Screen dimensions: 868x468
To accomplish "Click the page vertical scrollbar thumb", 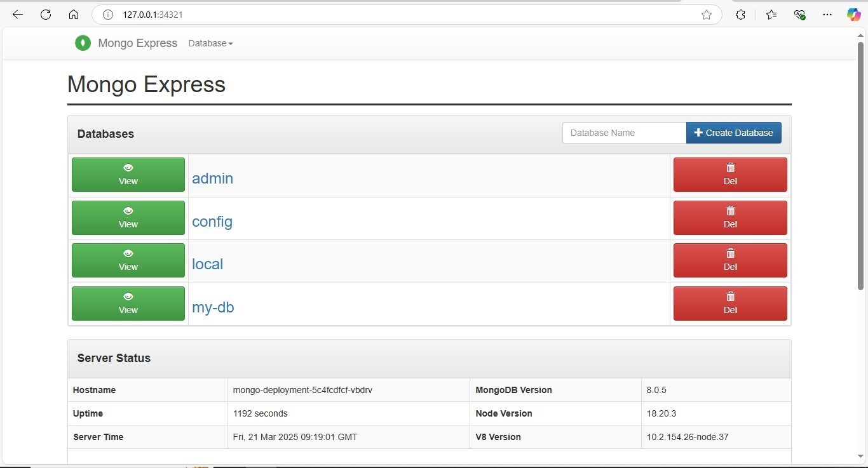I will pos(862,165).
